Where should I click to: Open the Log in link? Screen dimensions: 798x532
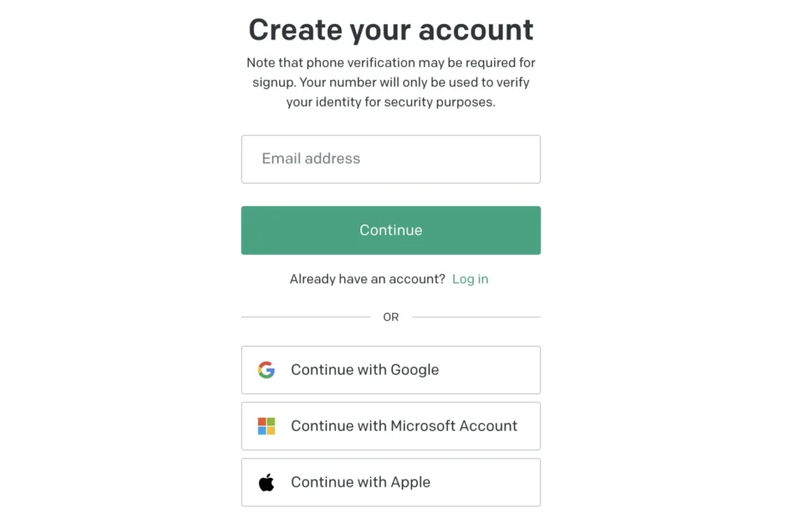(x=470, y=279)
